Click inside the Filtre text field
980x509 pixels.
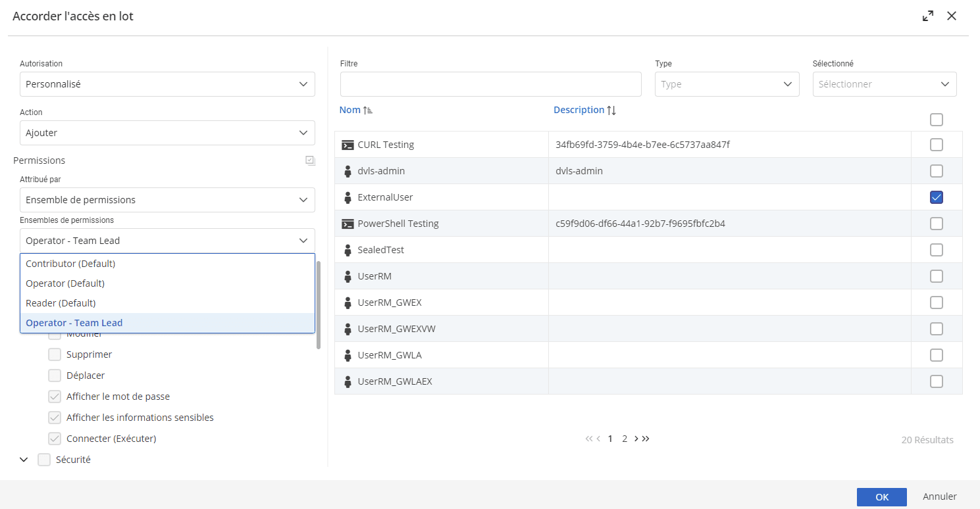[490, 84]
